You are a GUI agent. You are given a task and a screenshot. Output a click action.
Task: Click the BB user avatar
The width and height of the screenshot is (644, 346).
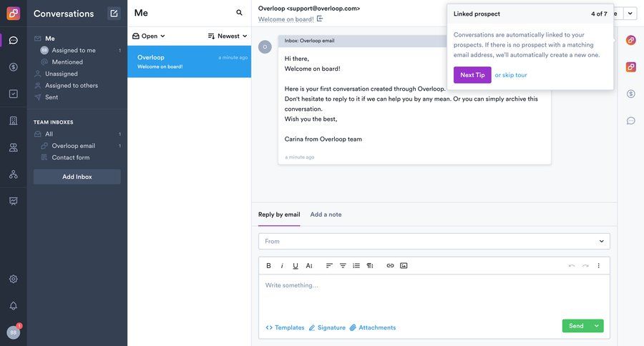click(x=13, y=332)
